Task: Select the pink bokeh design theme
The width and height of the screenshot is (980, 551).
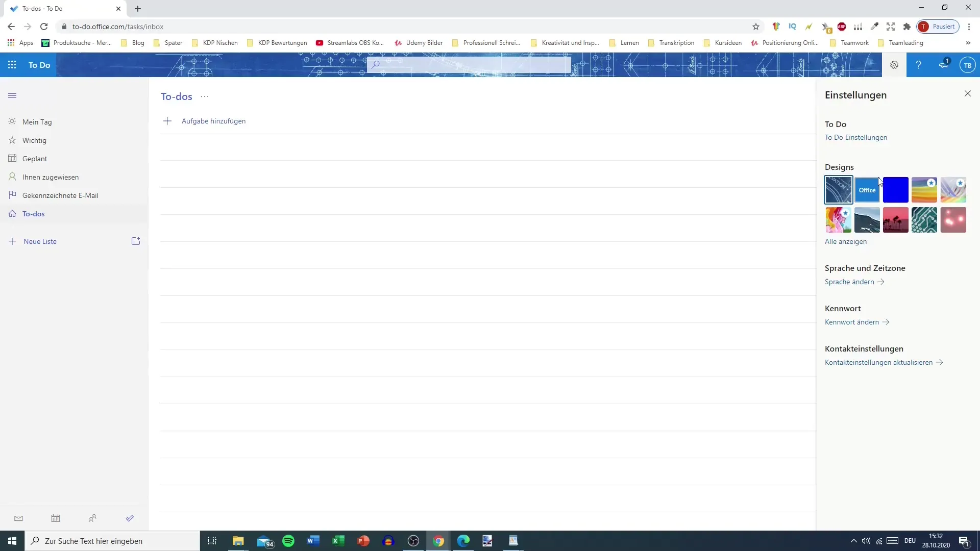Action: pos(953,220)
